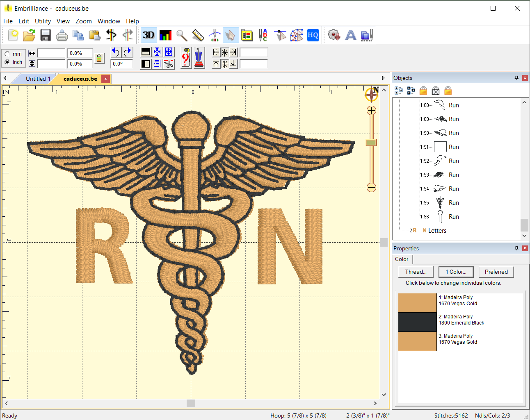Click the HQ high-quality display icon
Viewport: 530px width, 420px height.
(313, 35)
